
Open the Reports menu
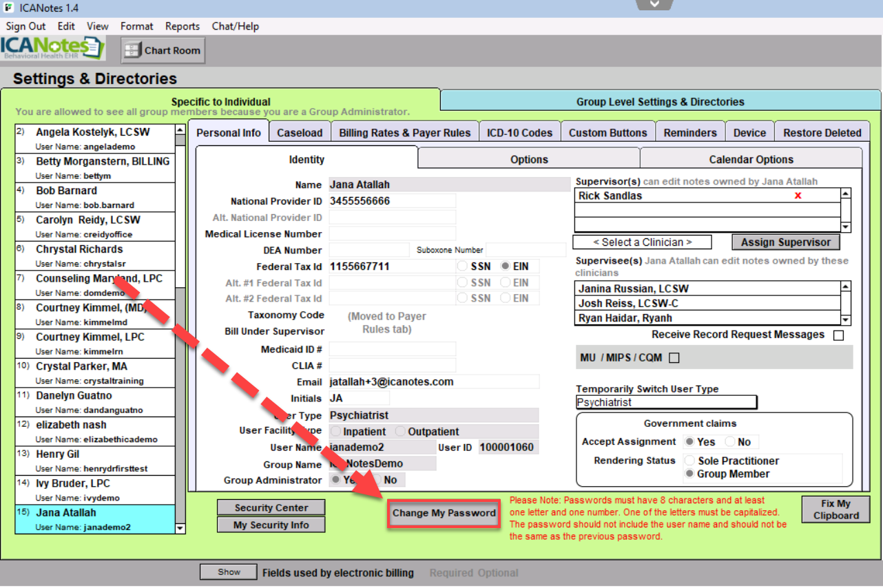tap(183, 26)
